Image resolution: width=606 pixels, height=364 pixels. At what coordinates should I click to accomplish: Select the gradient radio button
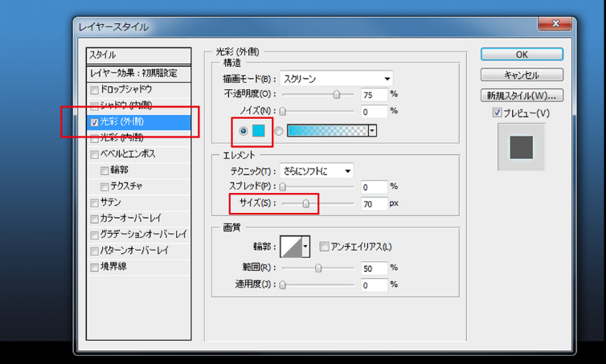(279, 130)
